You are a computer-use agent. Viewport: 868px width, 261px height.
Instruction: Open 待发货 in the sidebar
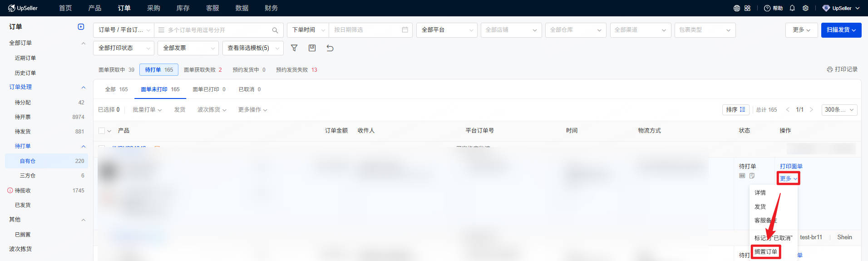click(x=23, y=132)
